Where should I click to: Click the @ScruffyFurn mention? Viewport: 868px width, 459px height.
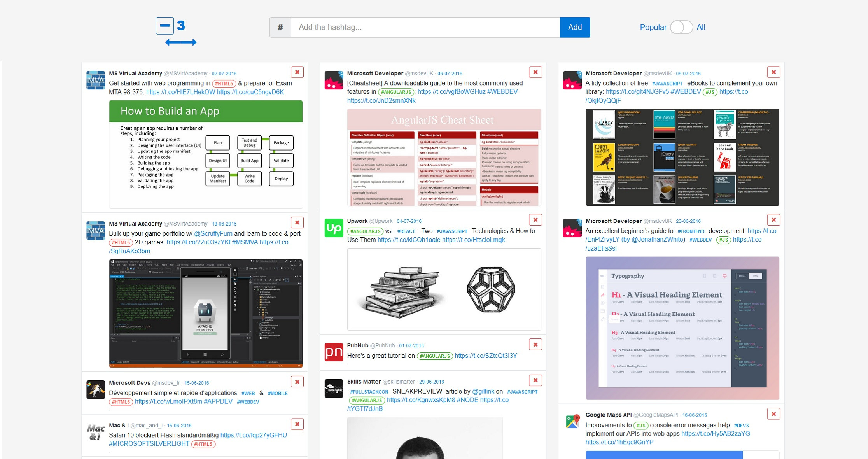(x=213, y=233)
